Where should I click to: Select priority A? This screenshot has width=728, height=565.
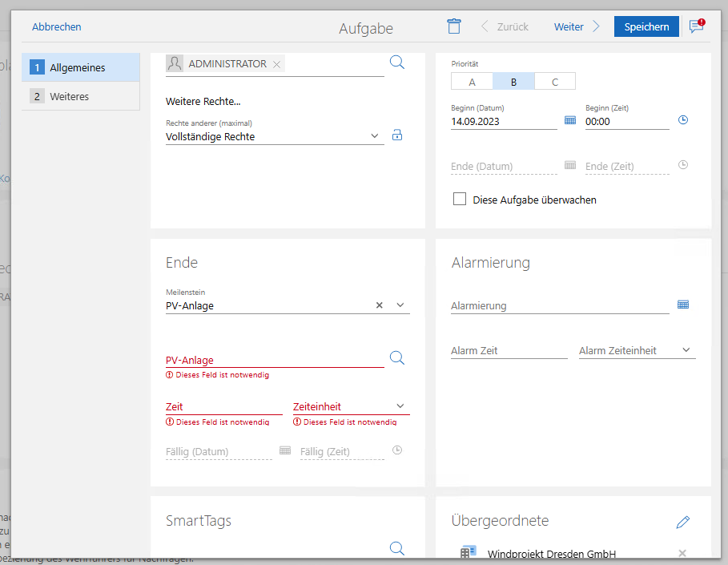[472, 82]
